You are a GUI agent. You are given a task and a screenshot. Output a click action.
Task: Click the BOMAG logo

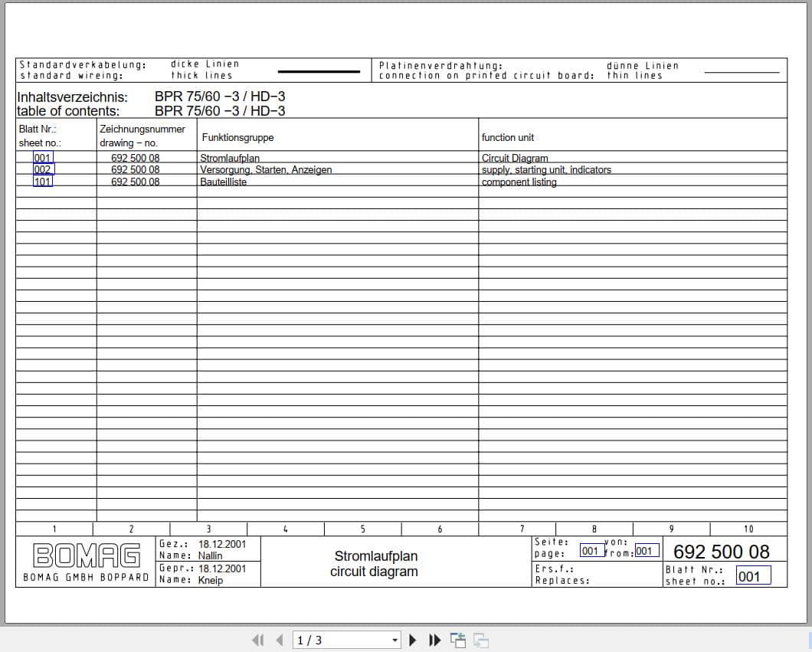pyautogui.click(x=87, y=555)
